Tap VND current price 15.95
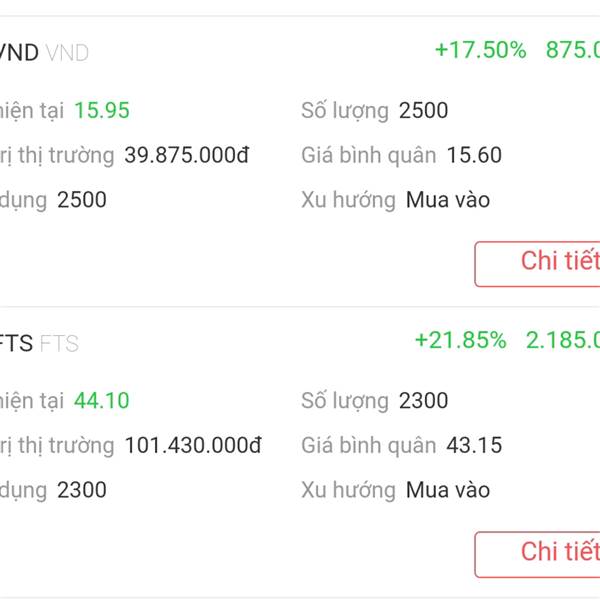The image size is (600, 600). pyautogui.click(x=102, y=110)
